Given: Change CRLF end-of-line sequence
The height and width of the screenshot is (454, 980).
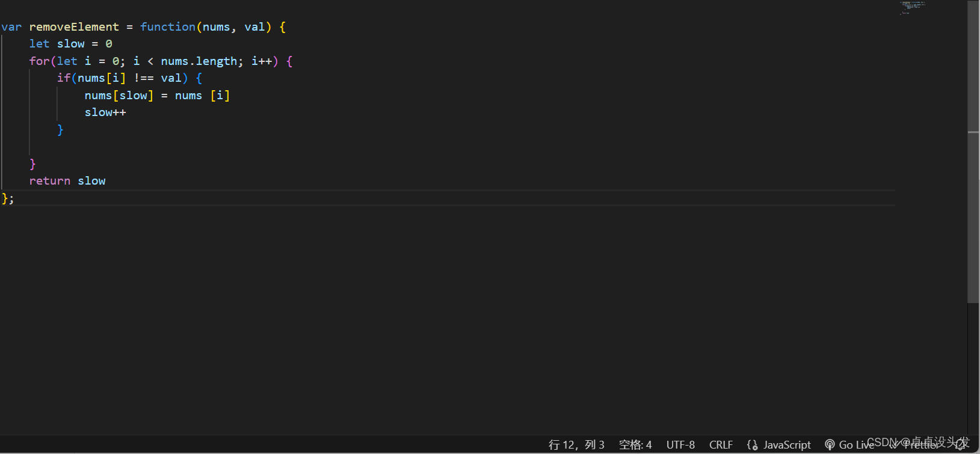Looking at the screenshot, I should tap(721, 444).
